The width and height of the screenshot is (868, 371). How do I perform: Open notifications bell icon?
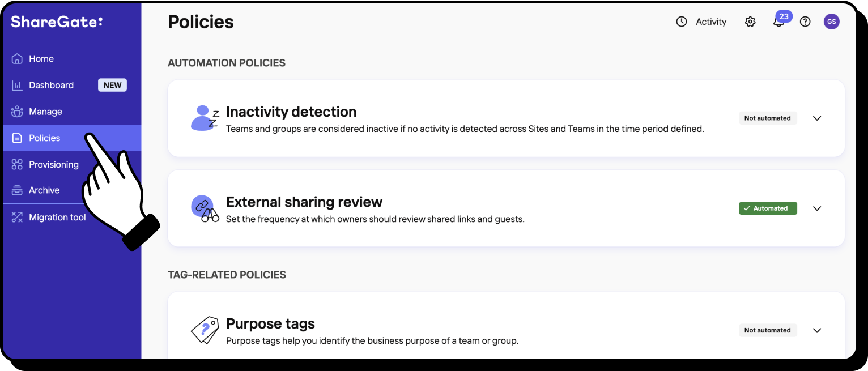pos(778,23)
